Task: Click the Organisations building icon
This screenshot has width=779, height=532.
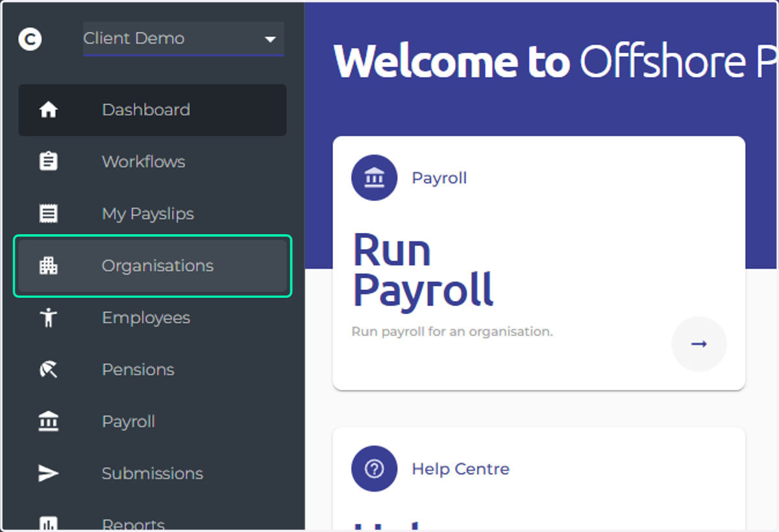Action: coord(49,265)
